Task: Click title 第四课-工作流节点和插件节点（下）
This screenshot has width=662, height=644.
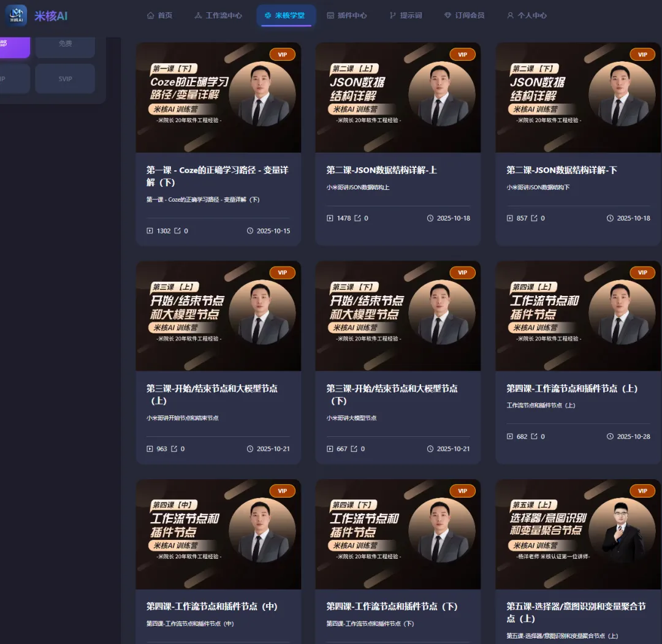Action: (392, 607)
